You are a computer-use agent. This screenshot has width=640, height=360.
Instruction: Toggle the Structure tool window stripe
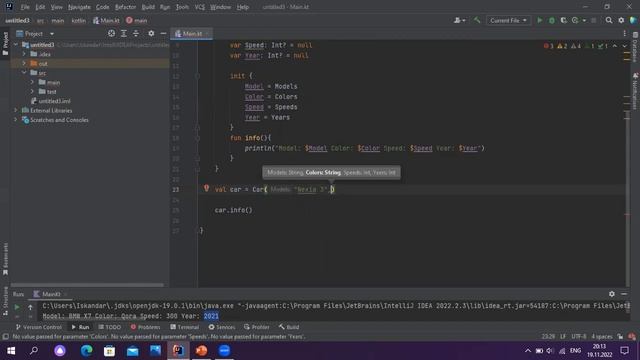pos(5,301)
